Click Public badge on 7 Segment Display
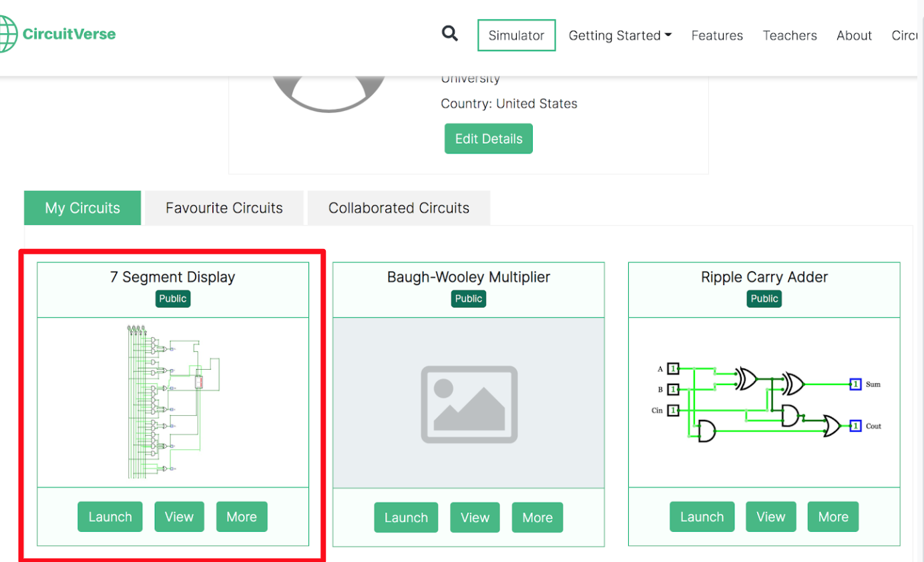Screen dimensions: 924x562 point(173,298)
